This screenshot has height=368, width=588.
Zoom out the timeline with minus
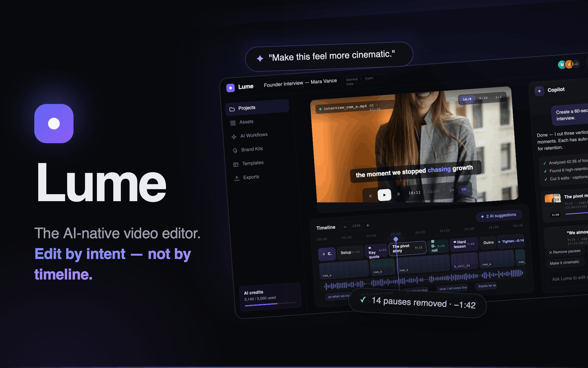click(345, 227)
